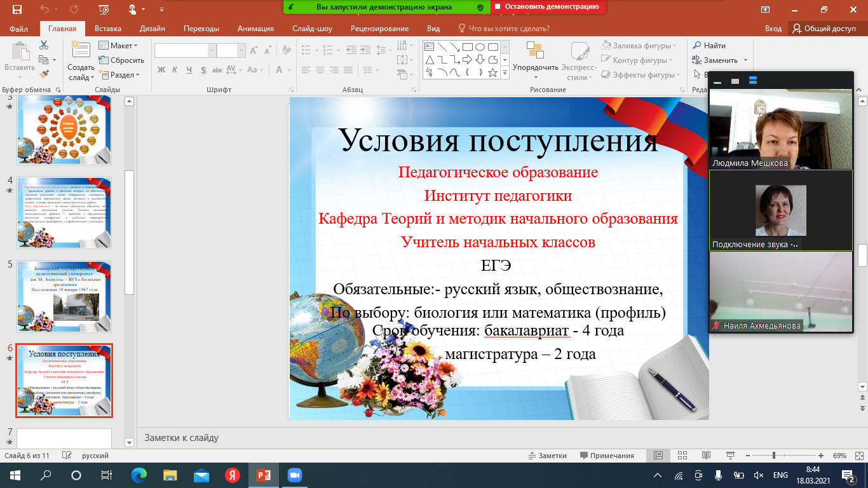Switch to slide sorter view icon
868x488 pixels.
(681, 456)
